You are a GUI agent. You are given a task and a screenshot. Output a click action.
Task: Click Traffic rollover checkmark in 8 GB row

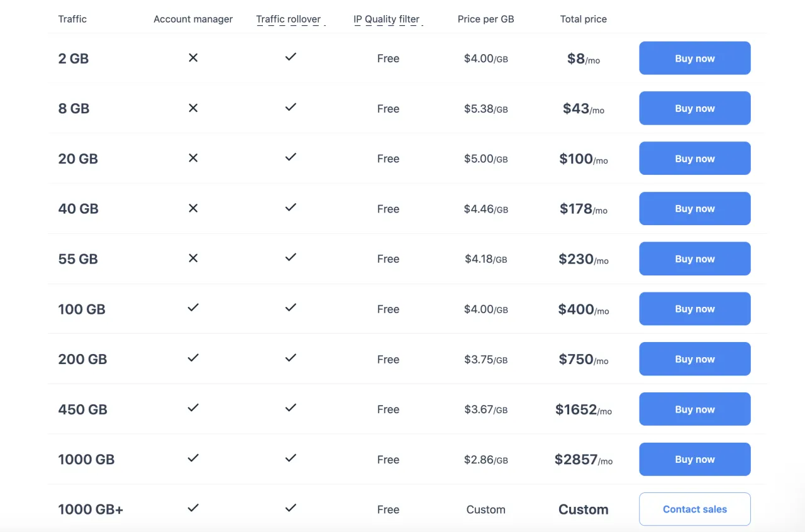(x=291, y=107)
